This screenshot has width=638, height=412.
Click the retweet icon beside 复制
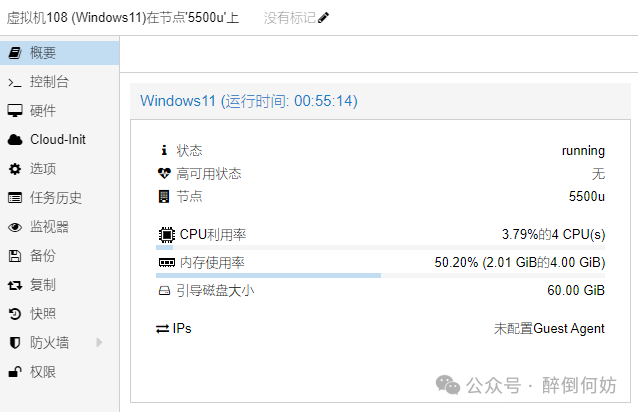click(15, 285)
